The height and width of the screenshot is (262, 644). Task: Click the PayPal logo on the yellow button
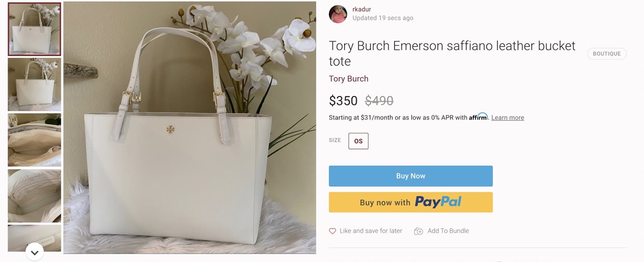[x=438, y=203]
